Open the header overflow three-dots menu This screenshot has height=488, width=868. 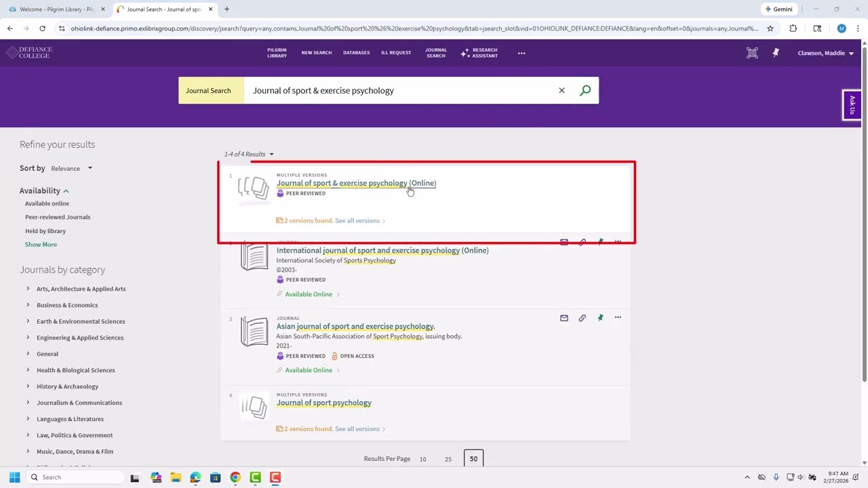(521, 53)
